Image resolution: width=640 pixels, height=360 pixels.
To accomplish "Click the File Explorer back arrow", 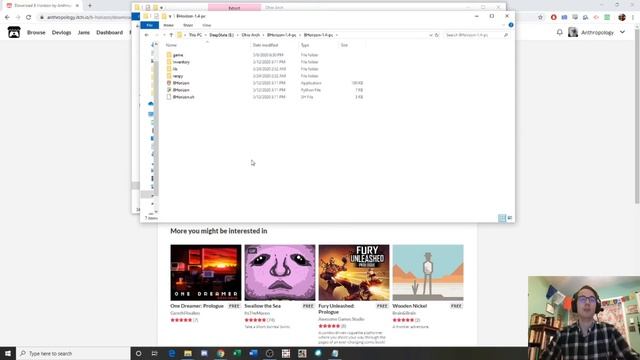I will (147, 35).
